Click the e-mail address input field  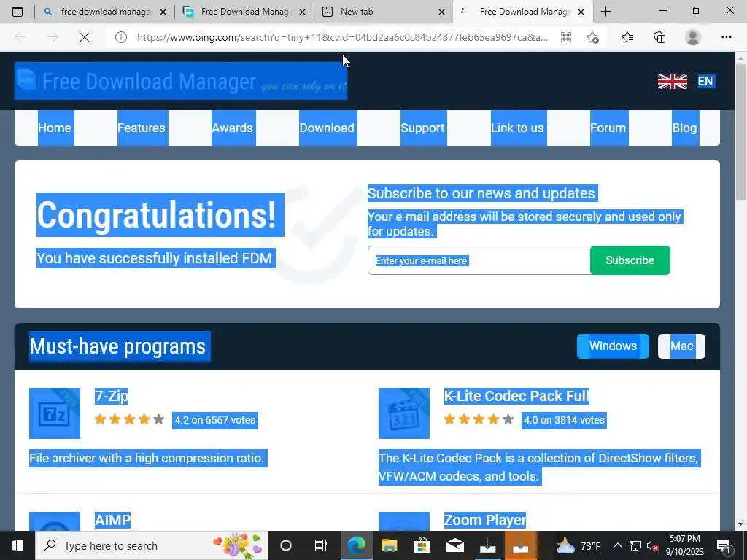(x=479, y=260)
